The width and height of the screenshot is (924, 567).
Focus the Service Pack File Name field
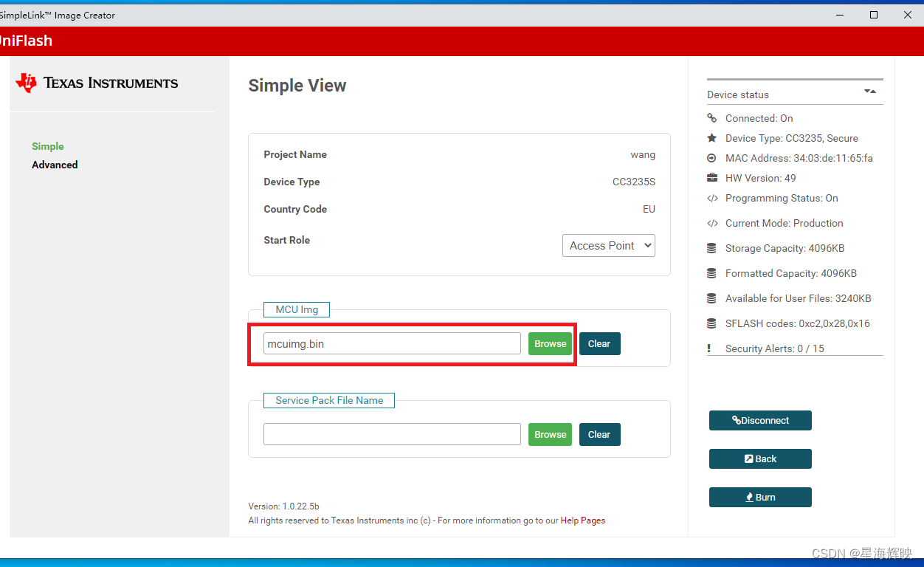coord(392,434)
